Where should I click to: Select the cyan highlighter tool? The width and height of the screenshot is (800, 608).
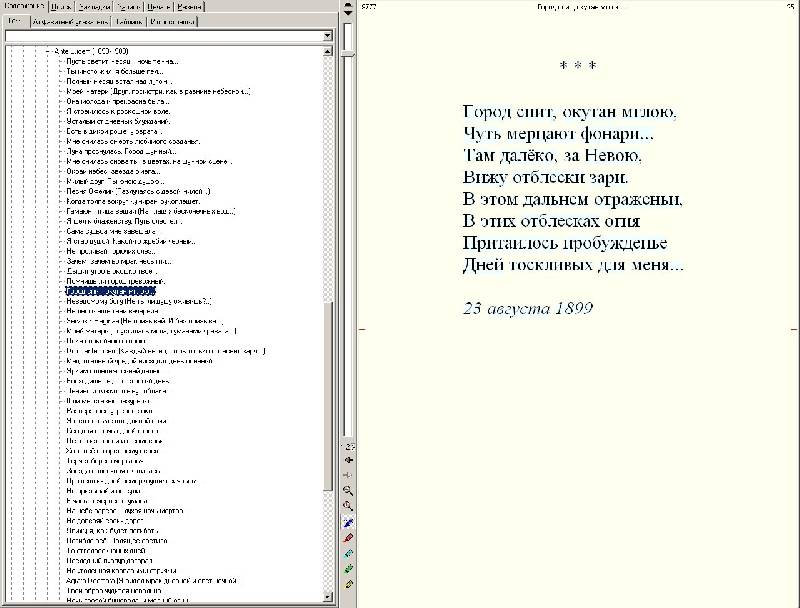pos(348,553)
